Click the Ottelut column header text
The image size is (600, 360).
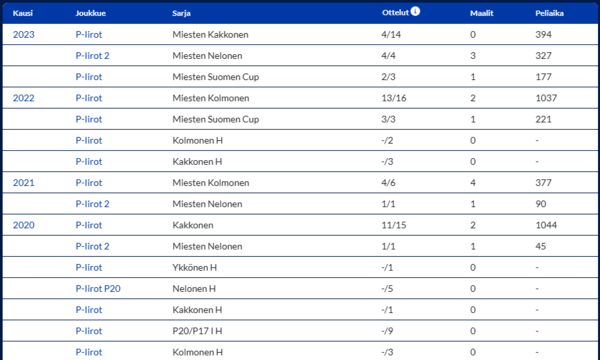click(395, 12)
